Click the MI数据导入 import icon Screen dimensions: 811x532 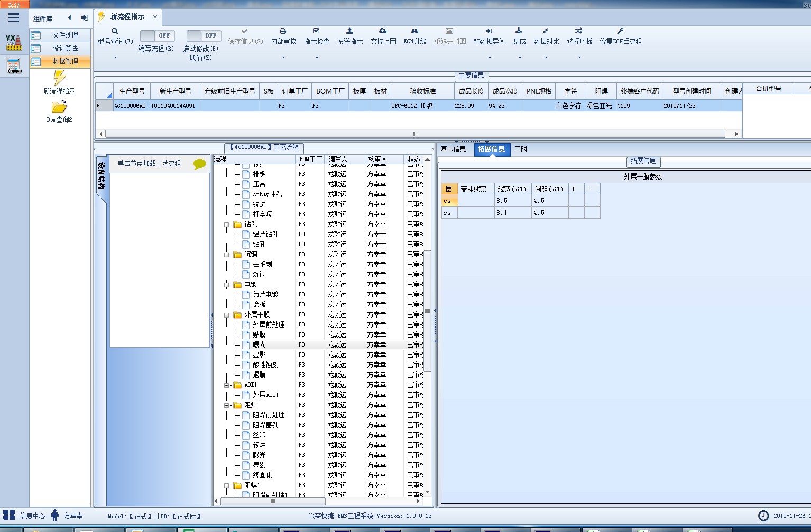click(x=489, y=31)
